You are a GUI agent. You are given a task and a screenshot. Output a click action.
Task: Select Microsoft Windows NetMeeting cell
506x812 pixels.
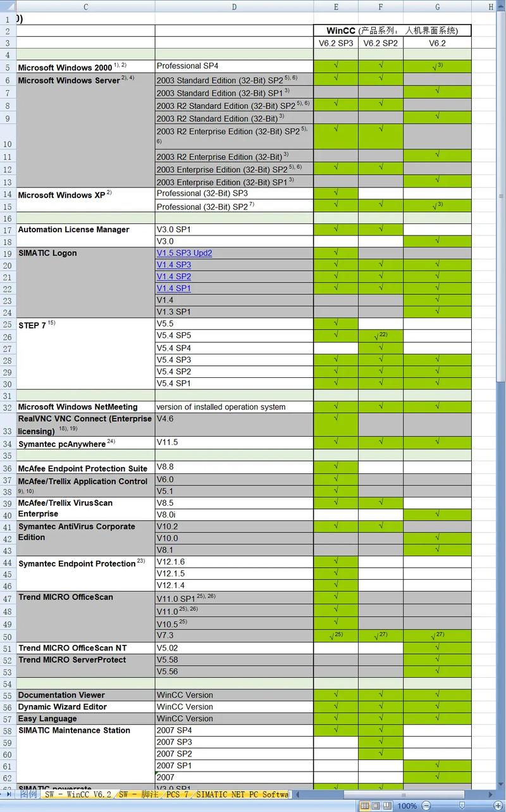pos(85,407)
